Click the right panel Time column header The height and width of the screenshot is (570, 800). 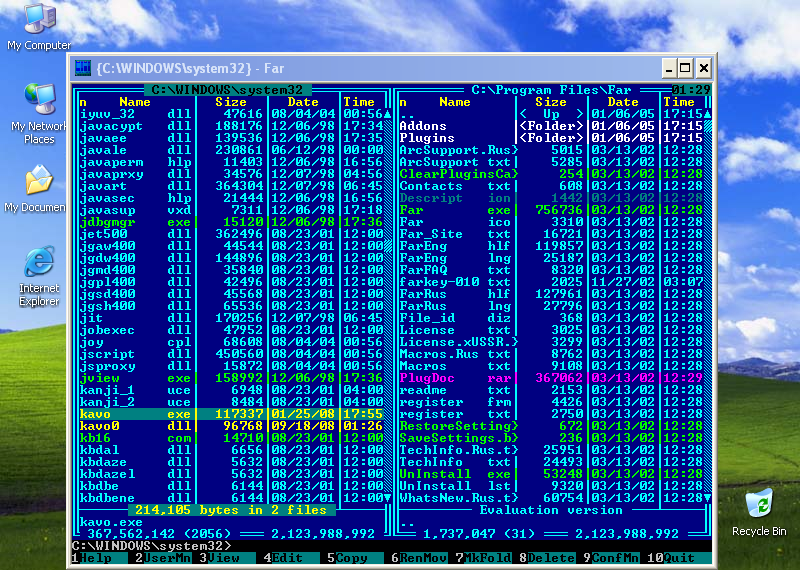(679, 102)
